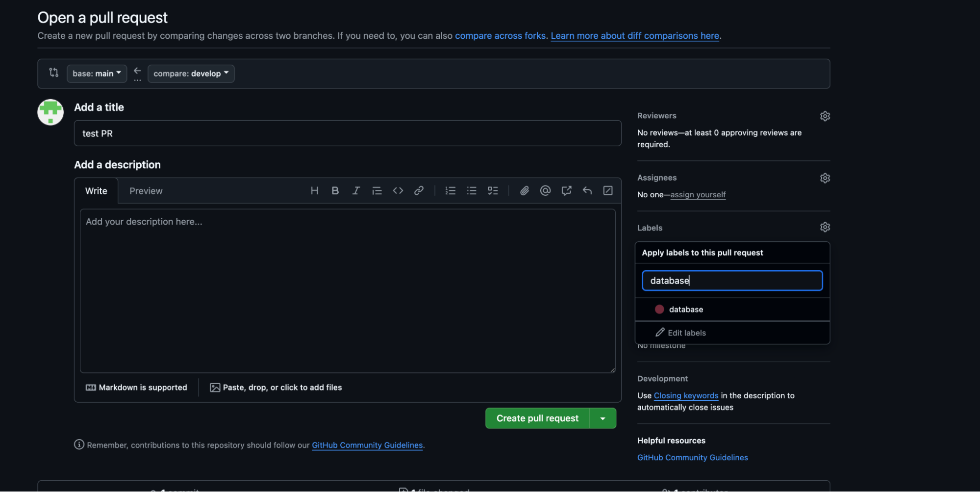Image resolution: width=980 pixels, height=492 pixels.
Task: Insert a code snippet icon
Action: pos(398,191)
